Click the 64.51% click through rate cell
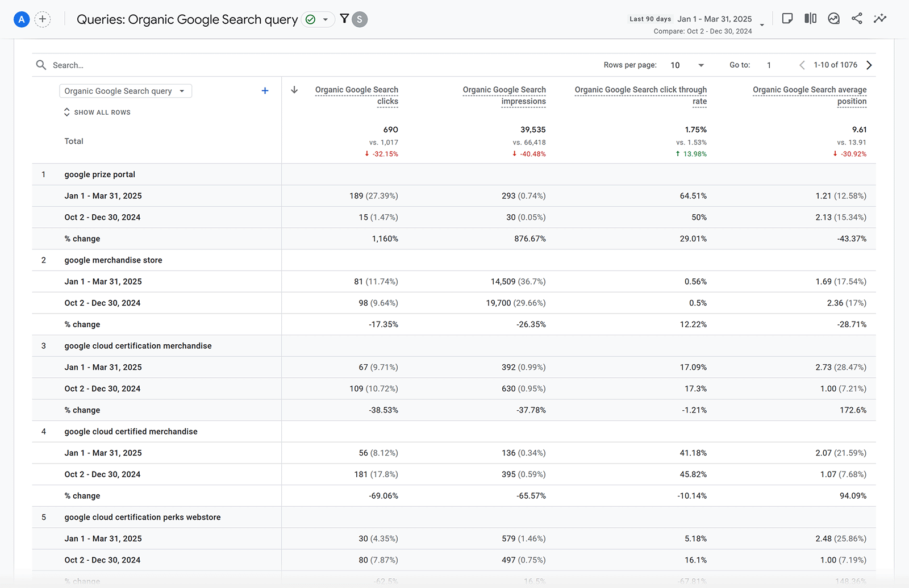 [693, 196]
